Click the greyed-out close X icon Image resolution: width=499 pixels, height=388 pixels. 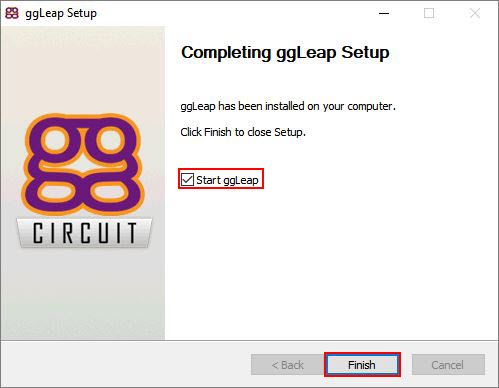[x=475, y=13]
